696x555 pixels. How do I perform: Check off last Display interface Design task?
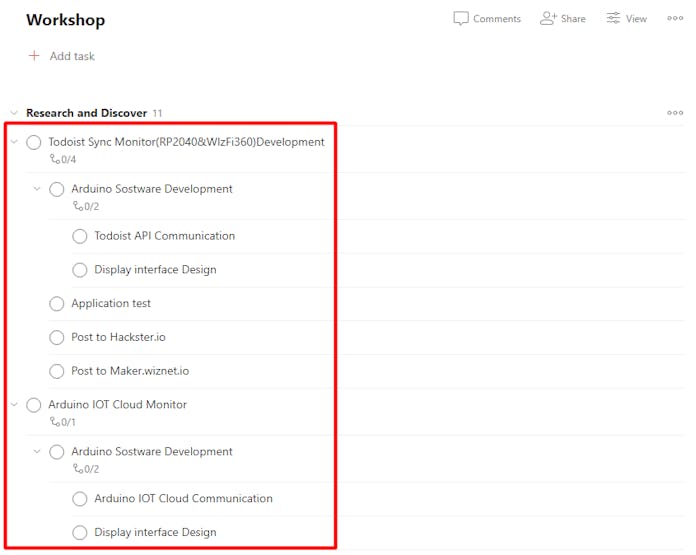pyautogui.click(x=79, y=533)
